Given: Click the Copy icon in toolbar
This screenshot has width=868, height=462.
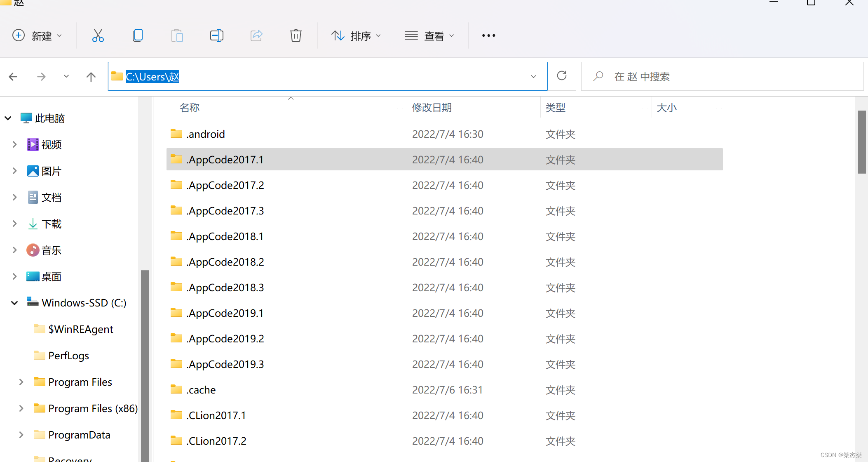Looking at the screenshot, I should [138, 35].
